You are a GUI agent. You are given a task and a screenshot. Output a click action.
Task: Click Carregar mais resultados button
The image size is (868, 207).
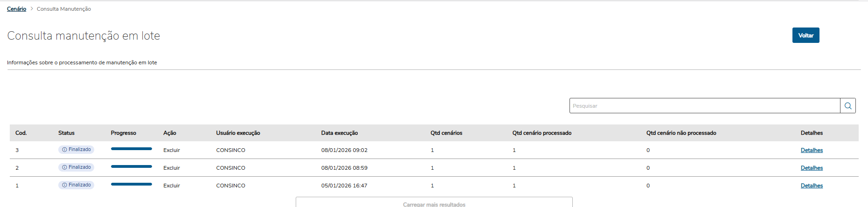pyautogui.click(x=434, y=204)
